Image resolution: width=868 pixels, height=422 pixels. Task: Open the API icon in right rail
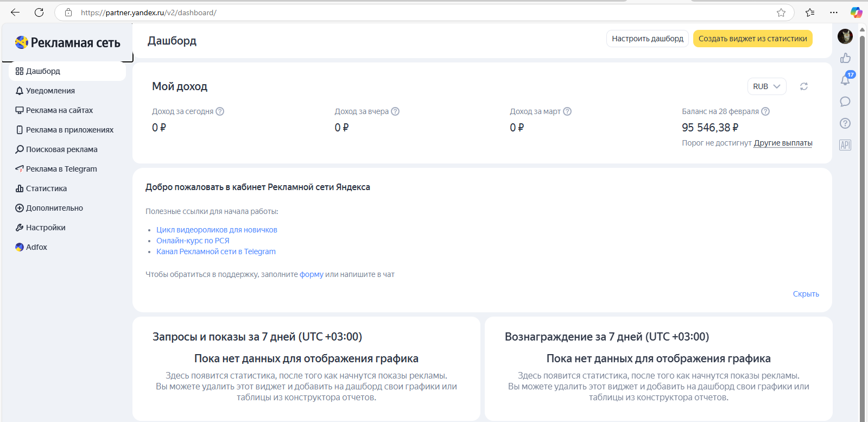click(x=845, y=145)
